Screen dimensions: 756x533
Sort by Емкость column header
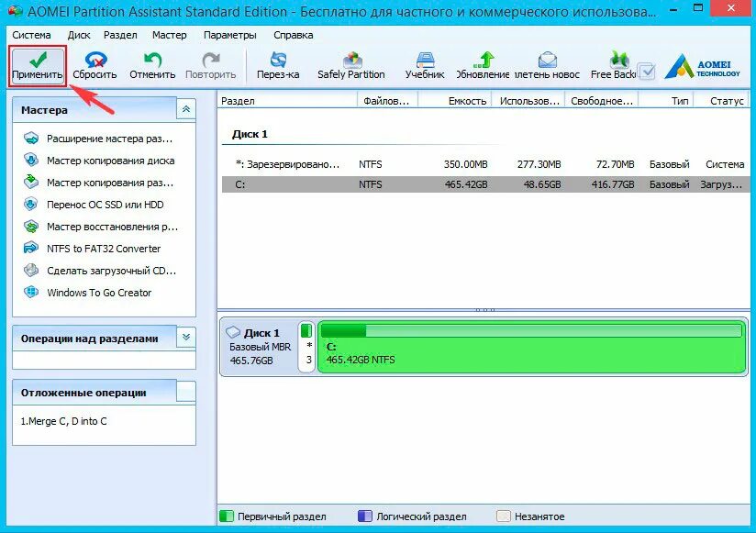click(454, 101)
